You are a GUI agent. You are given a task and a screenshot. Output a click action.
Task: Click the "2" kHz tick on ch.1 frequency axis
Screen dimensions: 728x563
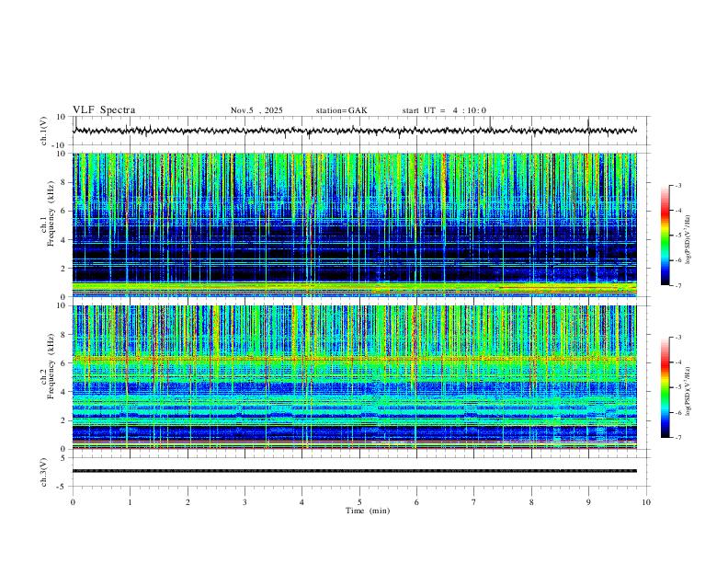[x=64, y=268]
